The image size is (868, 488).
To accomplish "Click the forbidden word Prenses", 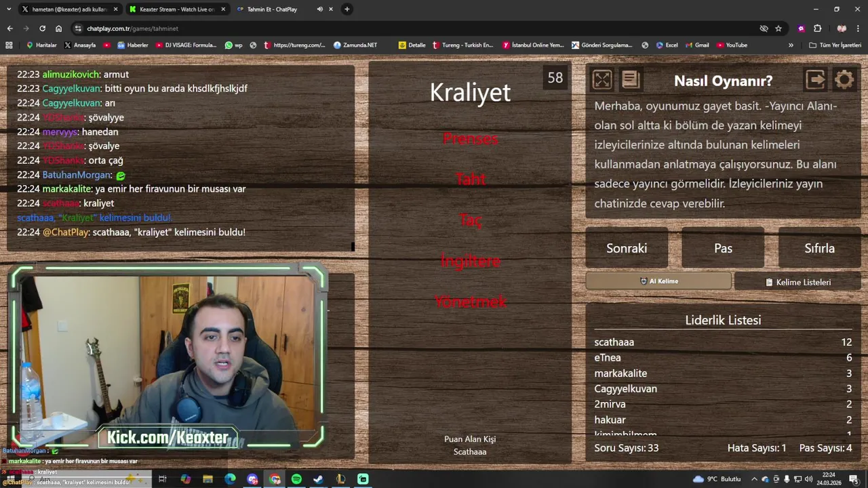I will 470,138.
